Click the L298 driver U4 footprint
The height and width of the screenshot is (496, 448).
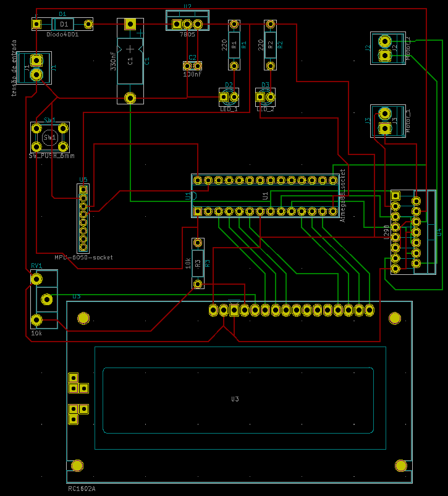[413, 232]
